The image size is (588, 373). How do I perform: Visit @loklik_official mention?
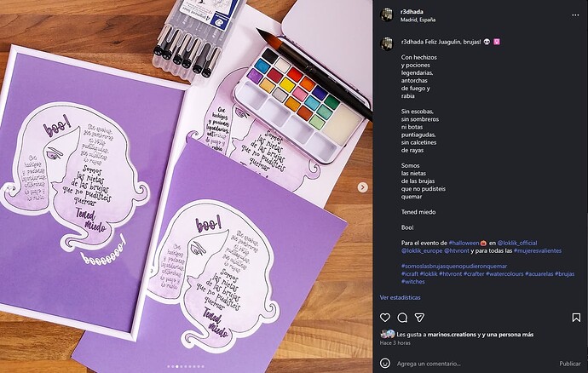click(x=517, y=243)
